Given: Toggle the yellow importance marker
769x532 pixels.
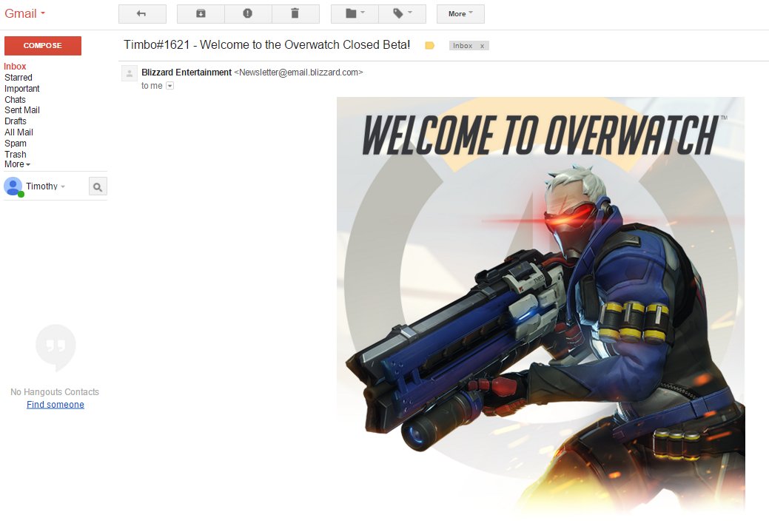Looking at the screenshot, I should pos(429,46).
